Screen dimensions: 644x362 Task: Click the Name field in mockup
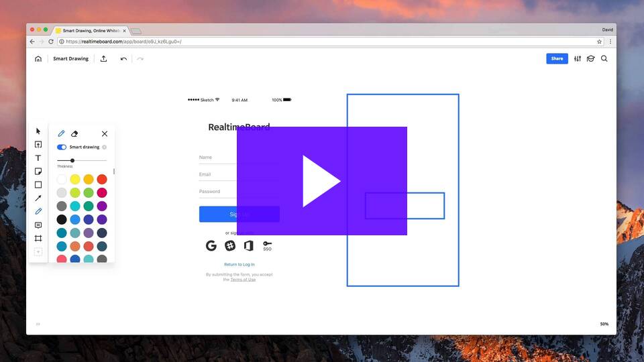[x=239, y=158]
